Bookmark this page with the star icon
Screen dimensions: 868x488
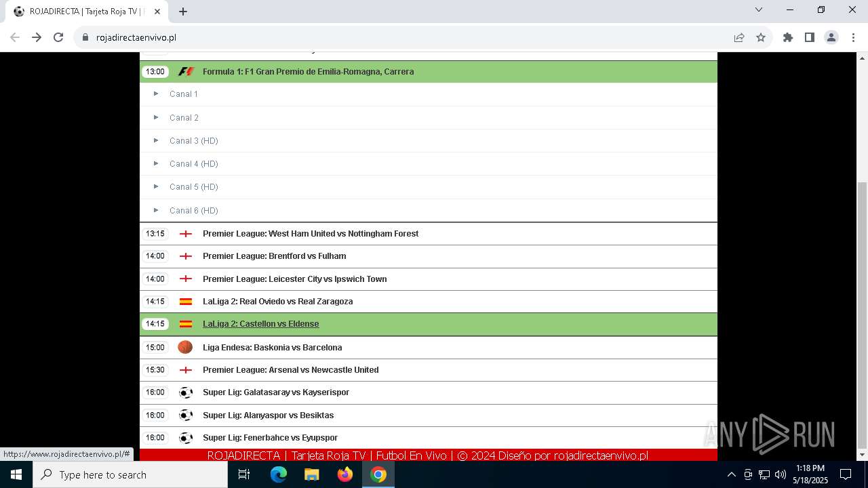coord(761,37)
